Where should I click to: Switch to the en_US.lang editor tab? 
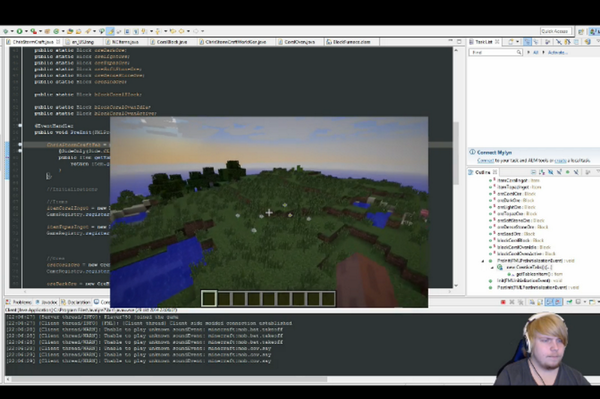83,42
